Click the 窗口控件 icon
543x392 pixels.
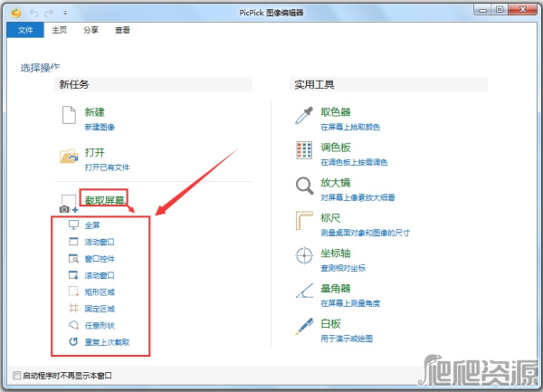coord(73,258)
